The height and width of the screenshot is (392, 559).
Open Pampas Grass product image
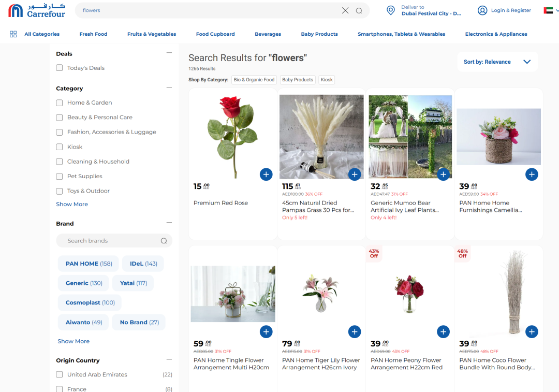[321, 137]
